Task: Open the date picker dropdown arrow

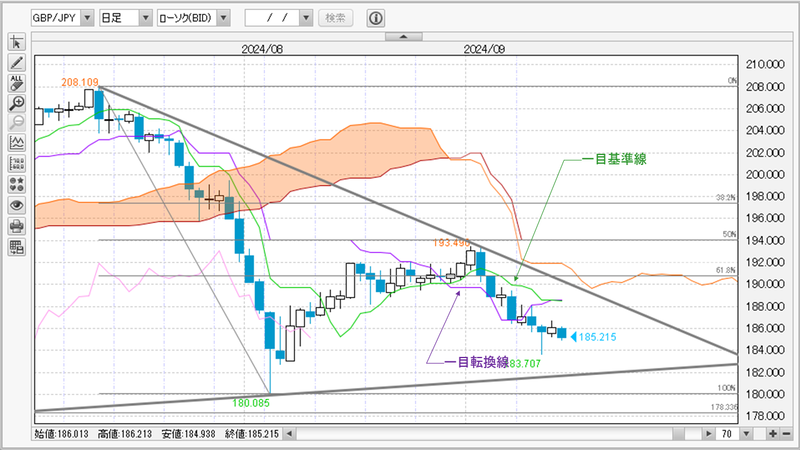Action: pyautogui.click(x=306, y=18)
